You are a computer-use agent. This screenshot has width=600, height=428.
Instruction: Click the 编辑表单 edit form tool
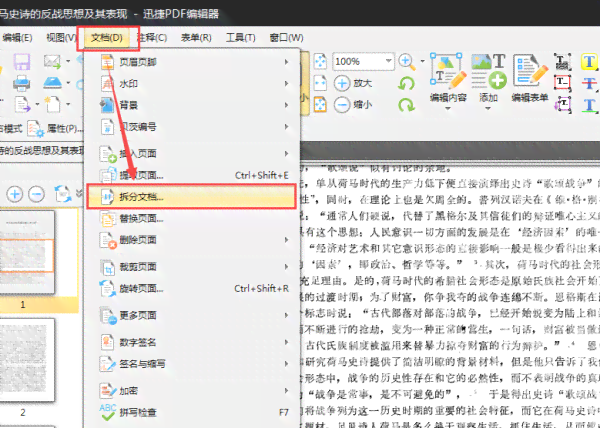pos(530,78)
